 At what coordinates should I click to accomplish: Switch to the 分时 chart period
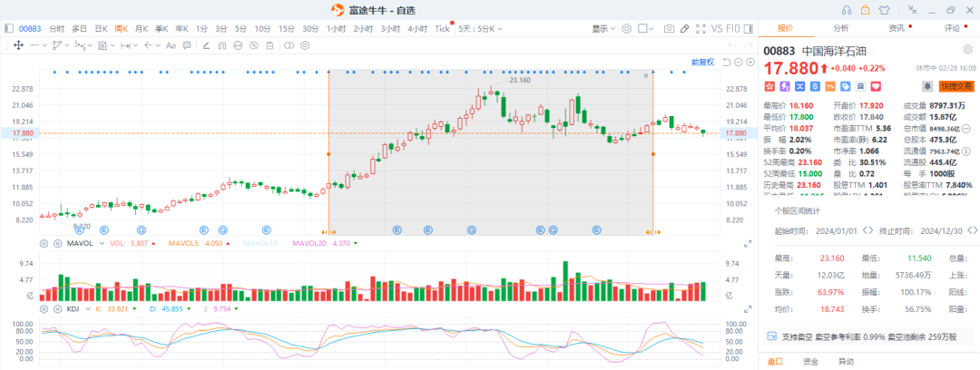click(56, 28)
